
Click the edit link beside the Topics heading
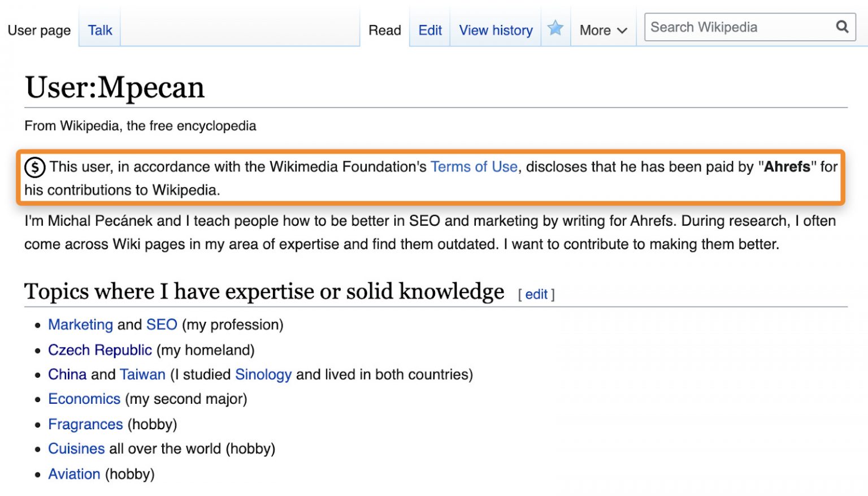536,294
